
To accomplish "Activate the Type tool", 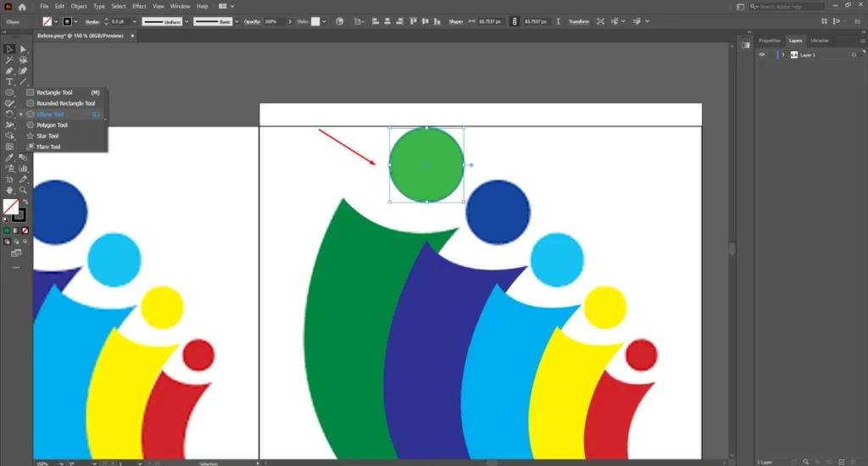I will pos(9,82).
